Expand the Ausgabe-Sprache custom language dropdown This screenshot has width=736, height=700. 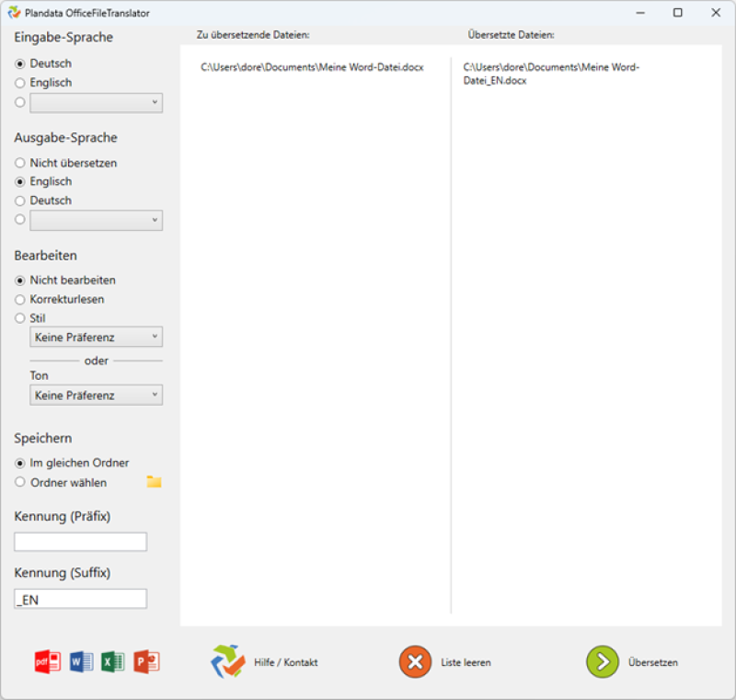tap(96, 221)
